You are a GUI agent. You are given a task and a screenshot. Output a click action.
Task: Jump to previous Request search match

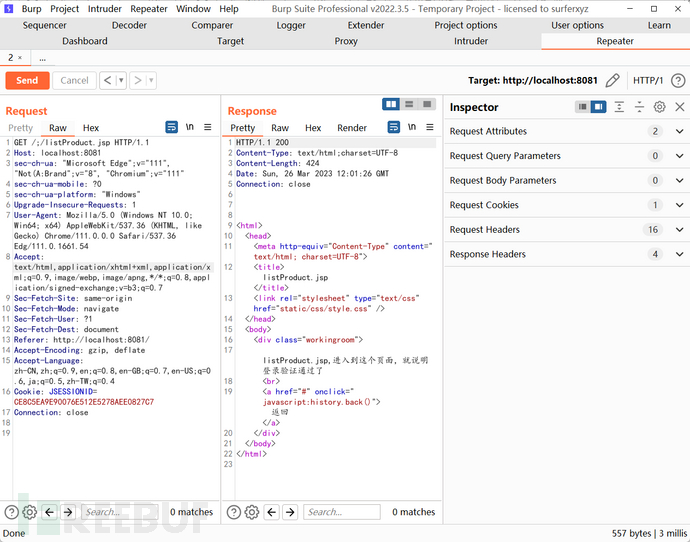(50, 512)
